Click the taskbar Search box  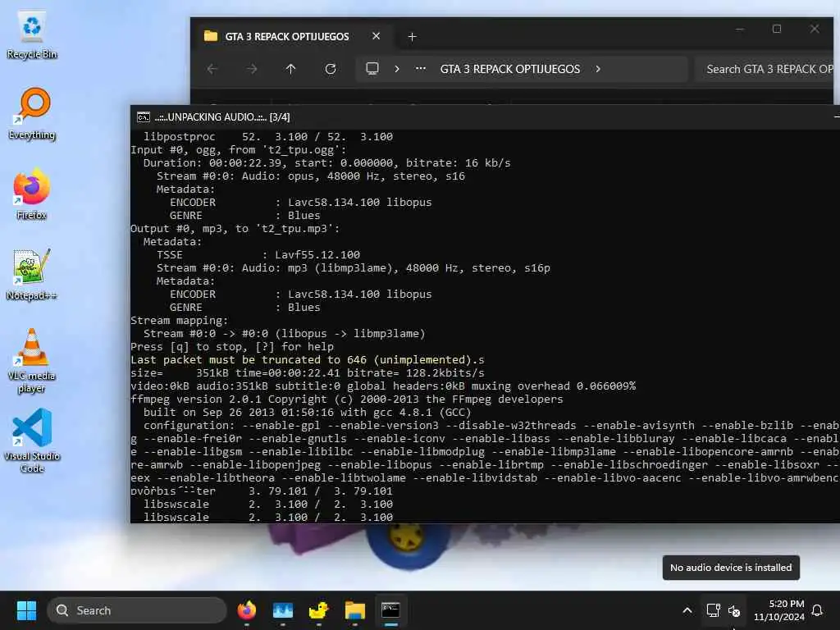(137, 610)
